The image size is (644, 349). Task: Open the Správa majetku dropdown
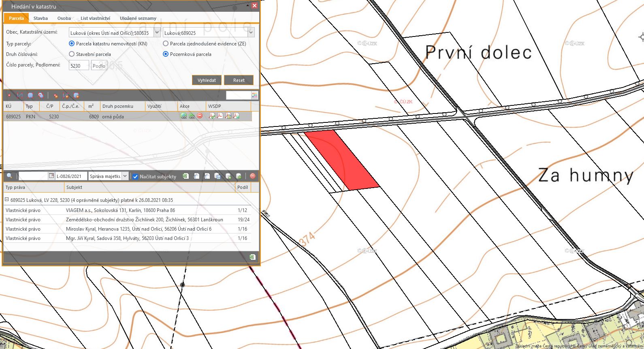(x=125, y=176)
